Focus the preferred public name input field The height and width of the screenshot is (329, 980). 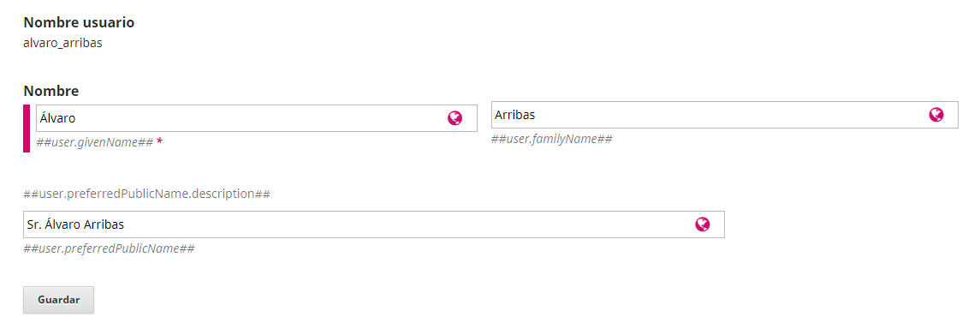tap(374, 224)
